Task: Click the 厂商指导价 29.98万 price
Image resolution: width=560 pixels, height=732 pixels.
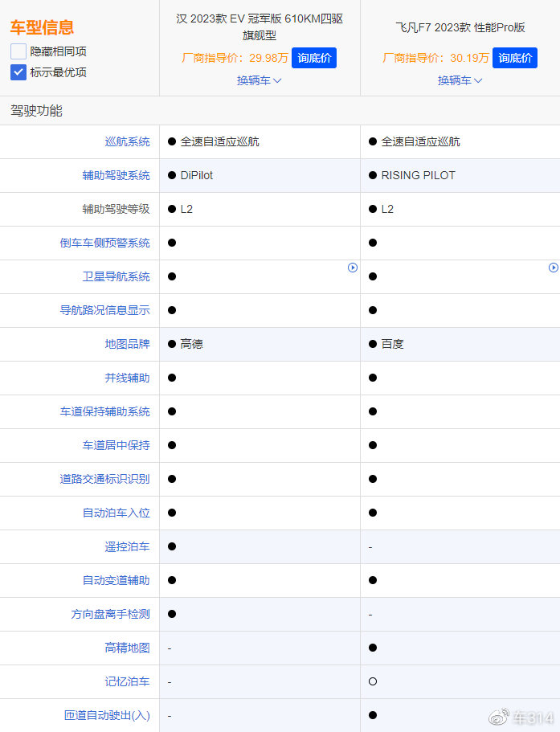Action: pyautogui.click(x=235, y=58)
